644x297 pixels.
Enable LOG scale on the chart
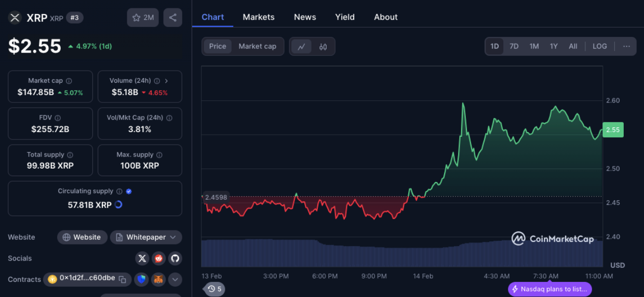point(599,46)
